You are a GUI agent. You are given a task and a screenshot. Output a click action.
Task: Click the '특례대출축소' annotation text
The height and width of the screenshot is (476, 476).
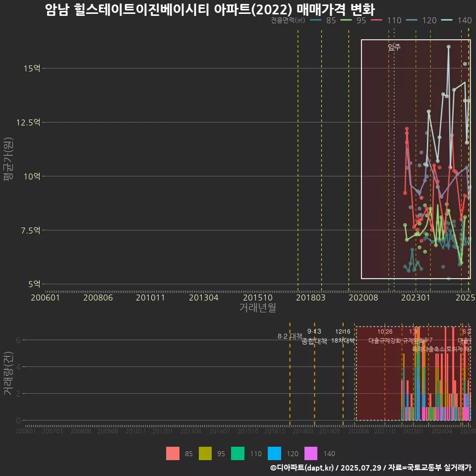click(x=428, y=349)
